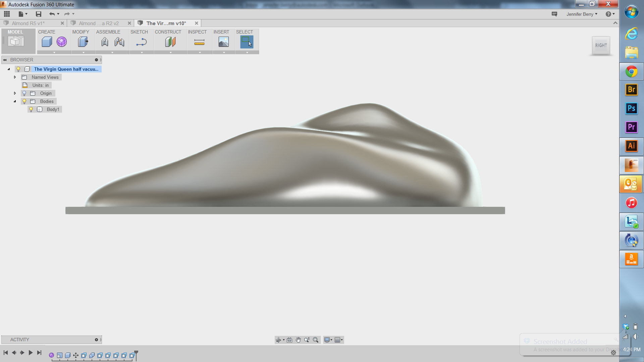Select the Form feature in timeline
Image resolution: width=644 pixels, height=362 pixels.
tap(51, 355)
